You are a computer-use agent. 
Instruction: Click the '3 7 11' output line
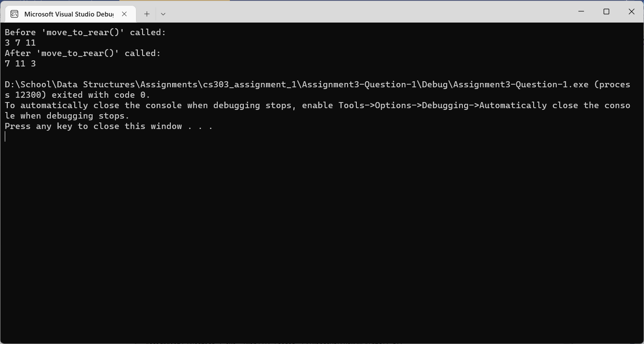click(20, 43)
